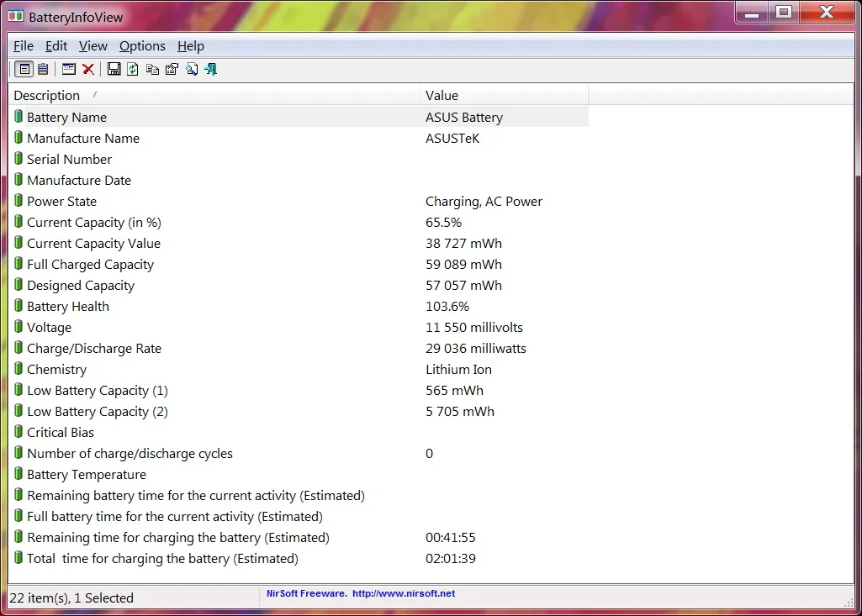
Task: Switch to battery log view in toolbar
Action: click(43, 69)
